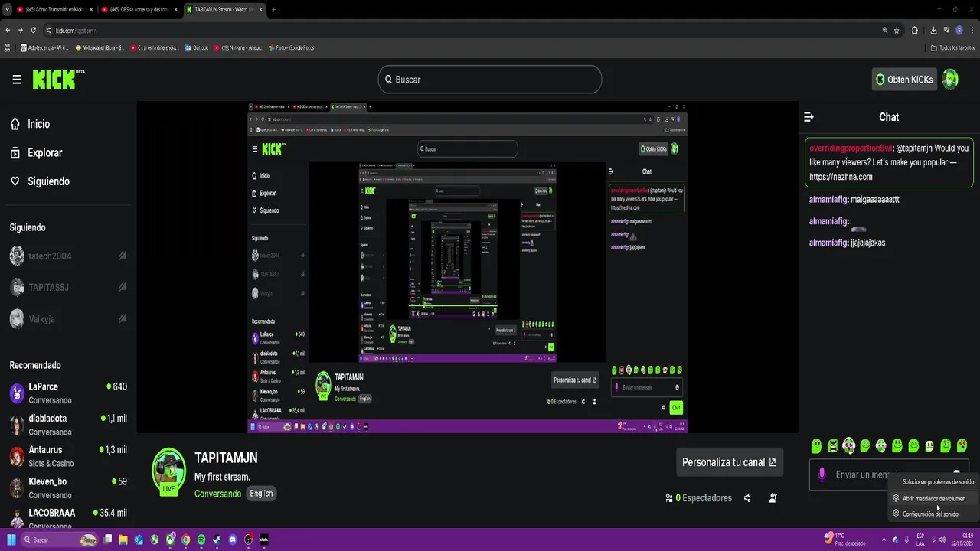Toggle notifications for TAPITASSJ
The image size is (980, 551).
tap(122, 287)
